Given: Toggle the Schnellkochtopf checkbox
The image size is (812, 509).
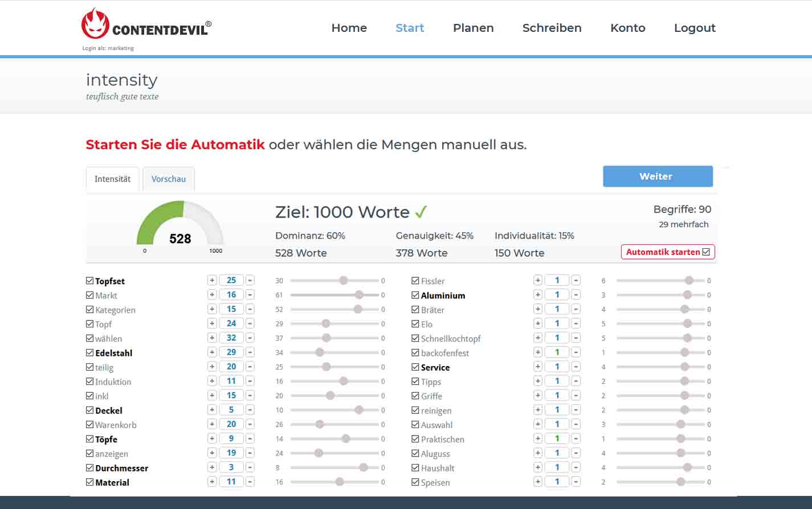Looking at the screenshot, I should click(415, 338).
